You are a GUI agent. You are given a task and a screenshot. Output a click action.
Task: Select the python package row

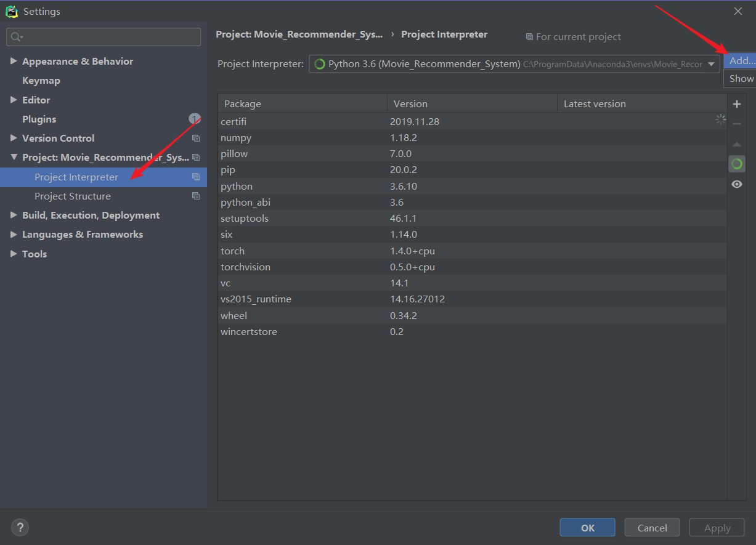(x=473, y=186)
